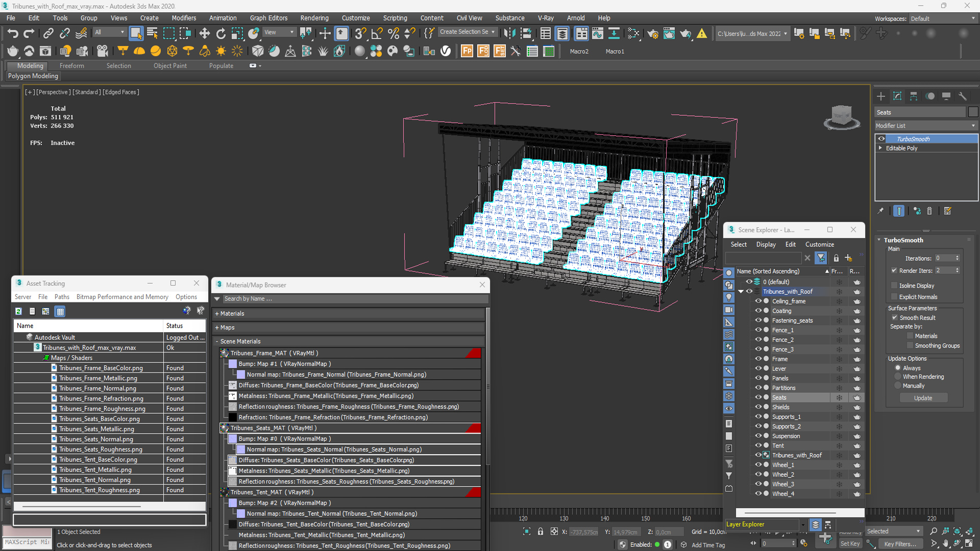Viewport: 980px width, 551px height.
Task: Open Mirror tool in main toolbar
Action: (509, 34)
